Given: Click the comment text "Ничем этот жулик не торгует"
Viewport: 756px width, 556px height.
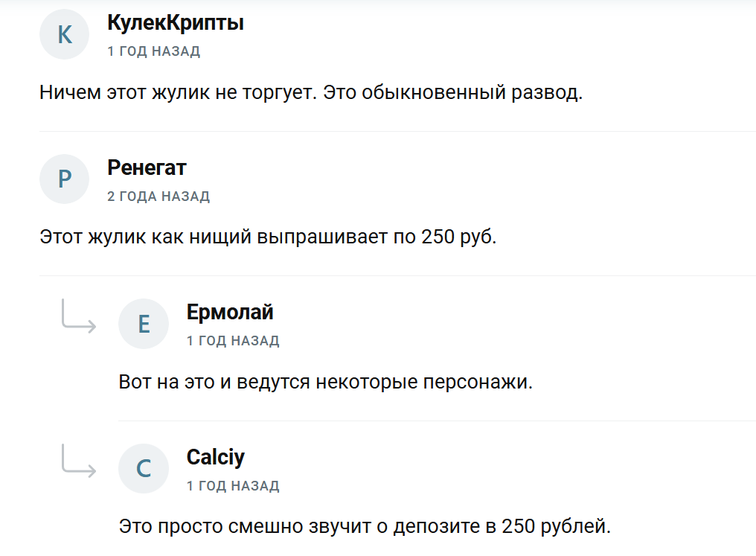Looking at the screenshot, I should (310, 94).
